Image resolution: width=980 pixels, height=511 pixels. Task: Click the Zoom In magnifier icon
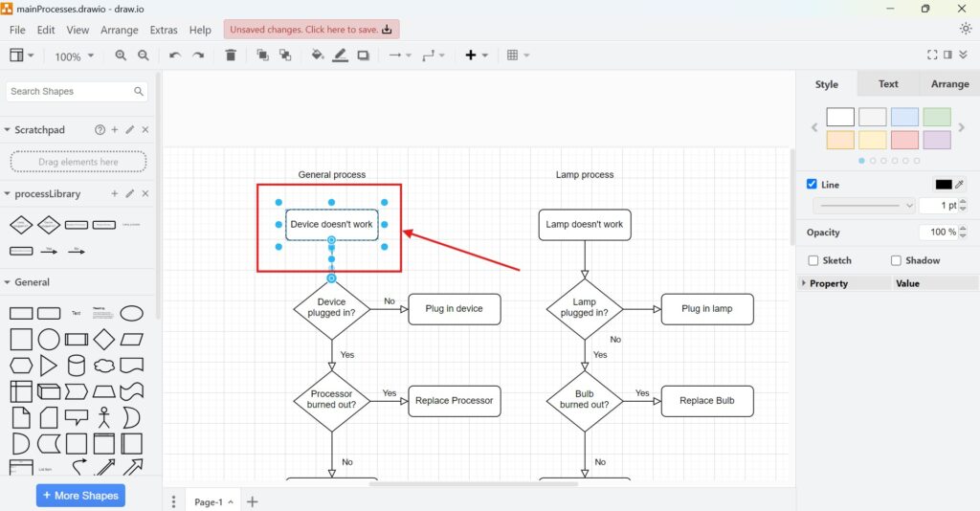[121, 56]
